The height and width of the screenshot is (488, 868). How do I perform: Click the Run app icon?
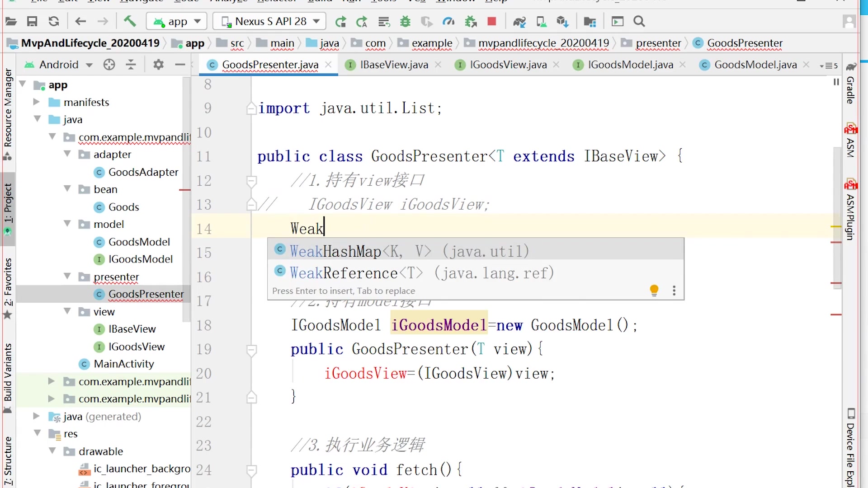pyautogui.click(x=340, y=21)
